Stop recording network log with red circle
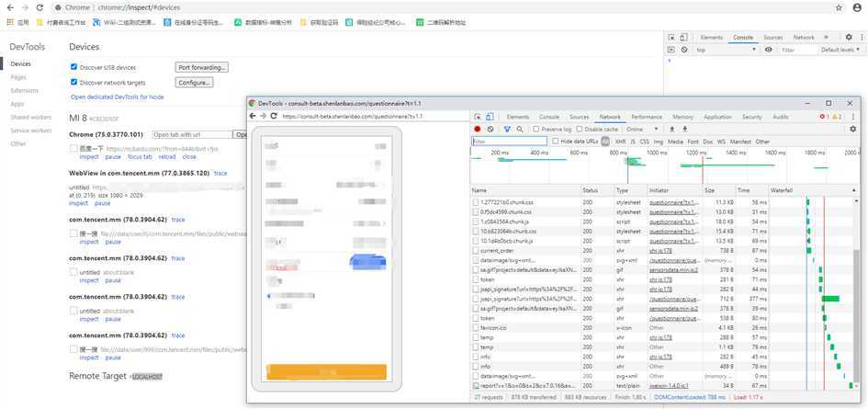Viewport: 868px width, 409px height. point(478,129)
